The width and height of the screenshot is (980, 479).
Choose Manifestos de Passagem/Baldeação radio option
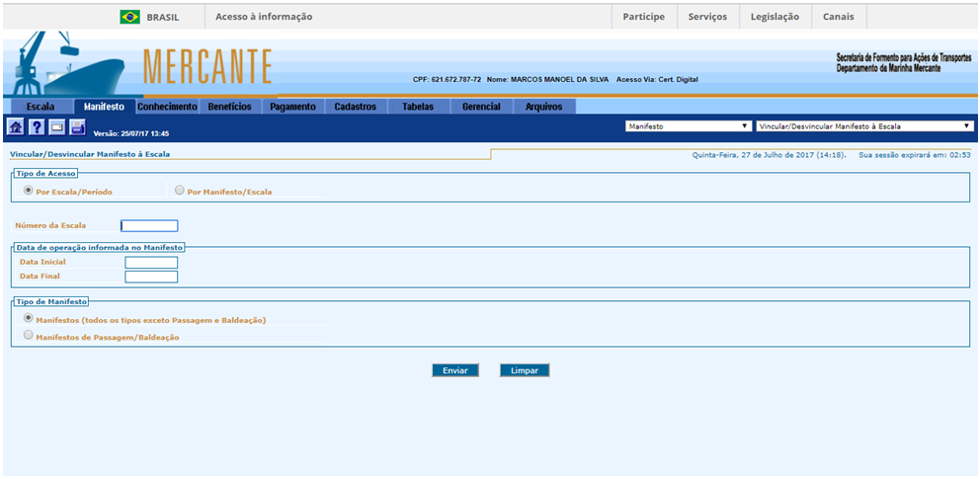[28, 336]
